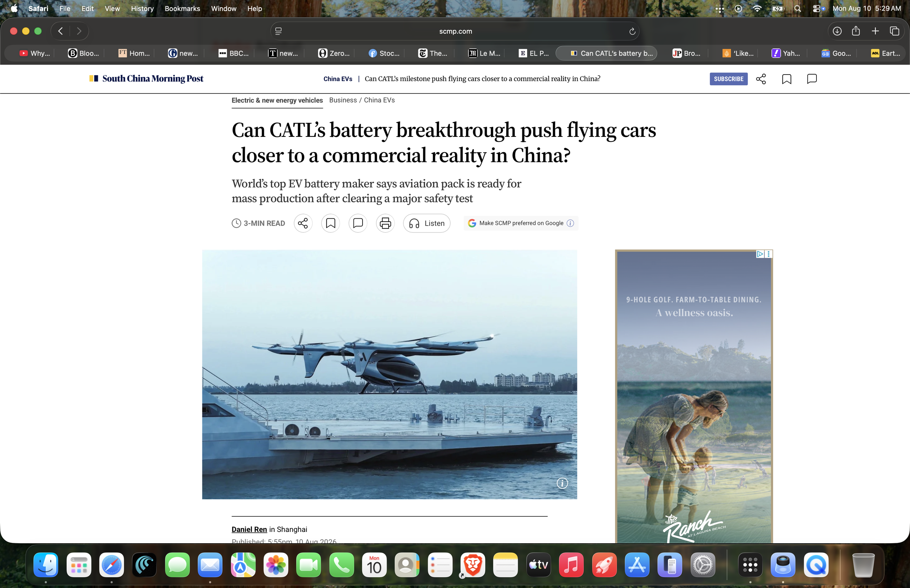Switch to the Goo... news tab
The image size is (910, 588).
[x=836, y=53]
